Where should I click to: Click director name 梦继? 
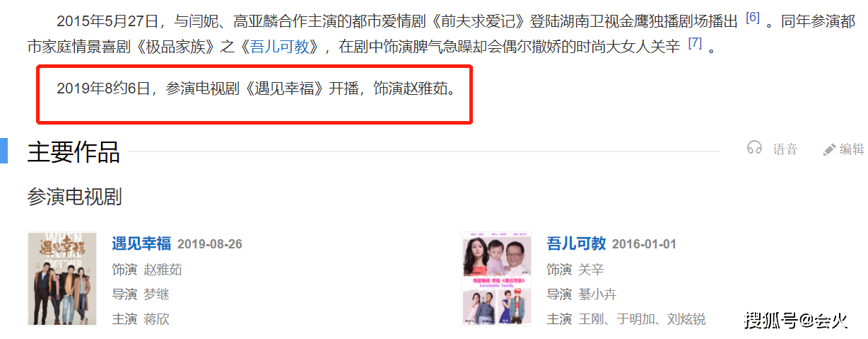pos(156,294)
